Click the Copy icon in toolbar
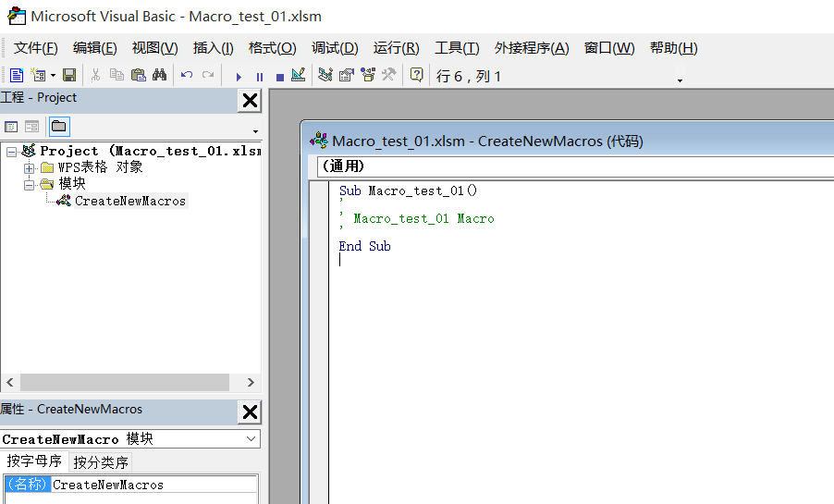Viewport: 834px width, 504px height. coord(117,76)
